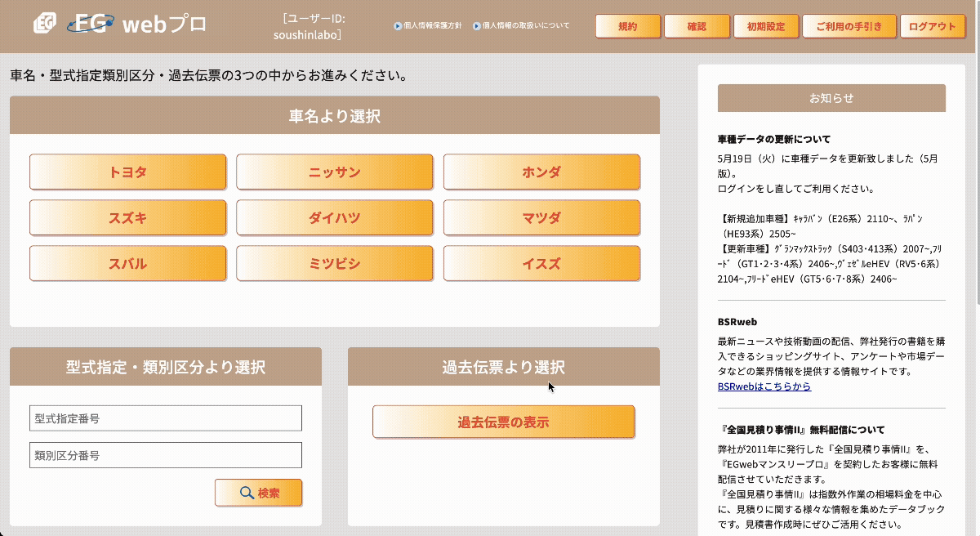Show past slips via 過去伝票の表示
Viewport: 980px width, 536px height.
tap(503, 422)
